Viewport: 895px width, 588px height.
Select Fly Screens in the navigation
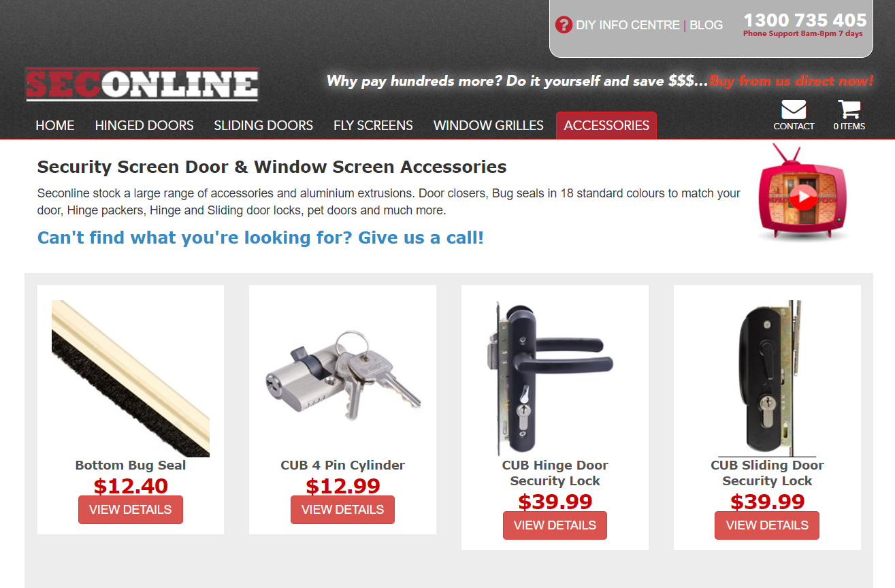373,125
